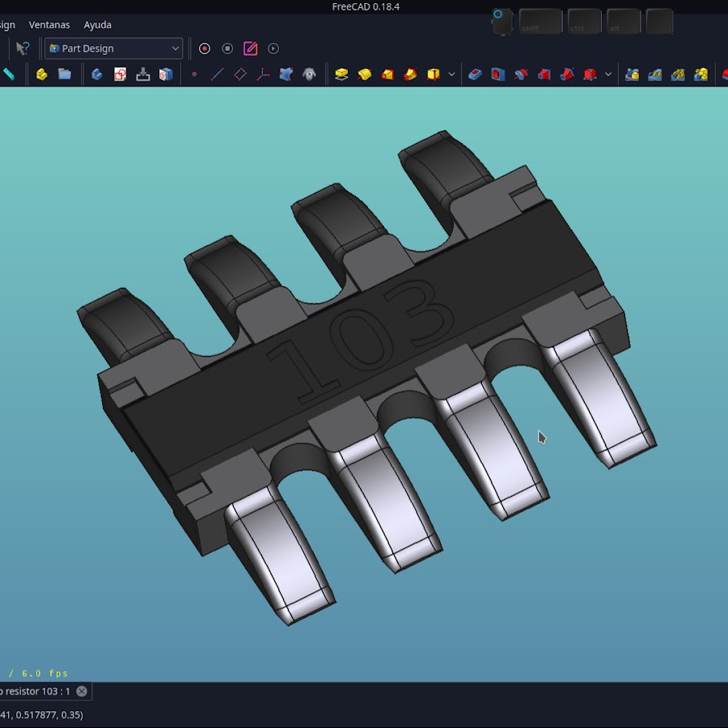Select the Hole tool
Screen dimensions: 728x728
click(497, 74)
